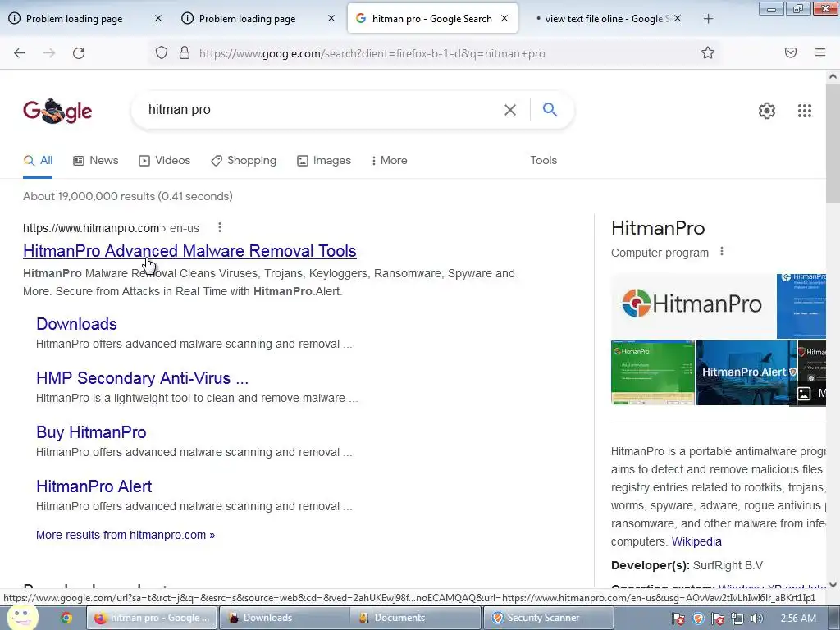This screenshot has height=630, width=840.
Task: Open the tracking protection shield icon
Action: point(162,53)
